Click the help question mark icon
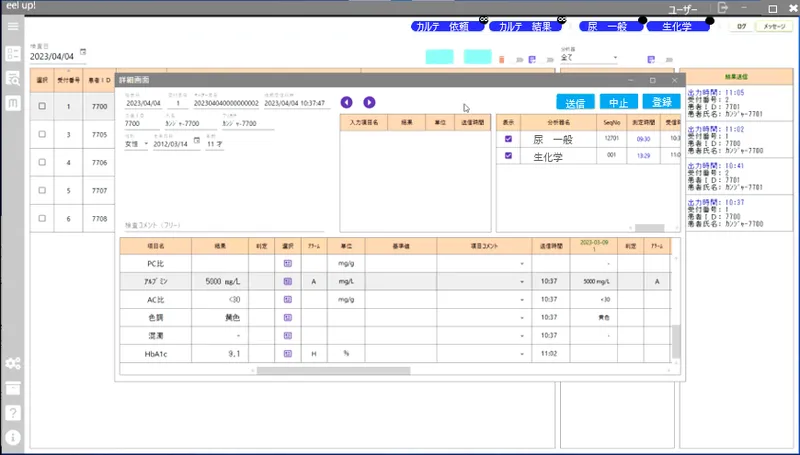Viewport: 800px width, 455px height. [x=13, y=412]
